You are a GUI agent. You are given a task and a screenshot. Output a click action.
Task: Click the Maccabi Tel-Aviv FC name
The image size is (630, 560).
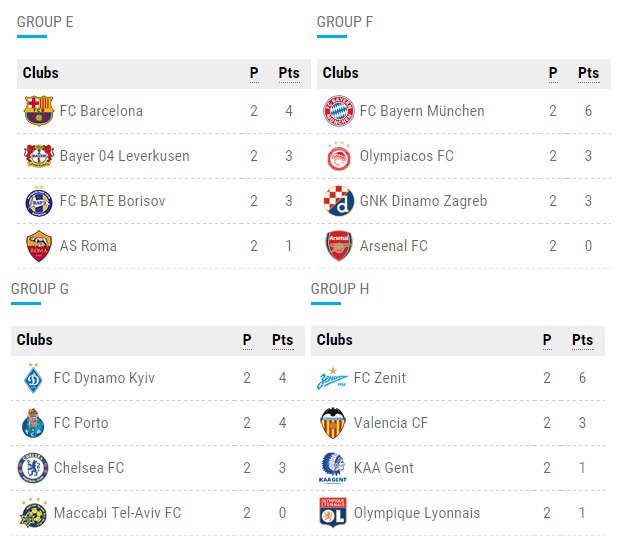point(117,513)
